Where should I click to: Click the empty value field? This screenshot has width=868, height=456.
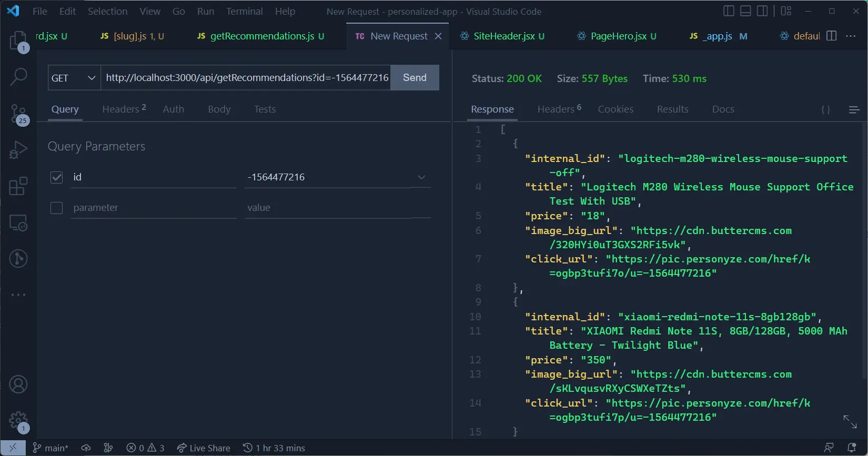click(x=338, y=208)
